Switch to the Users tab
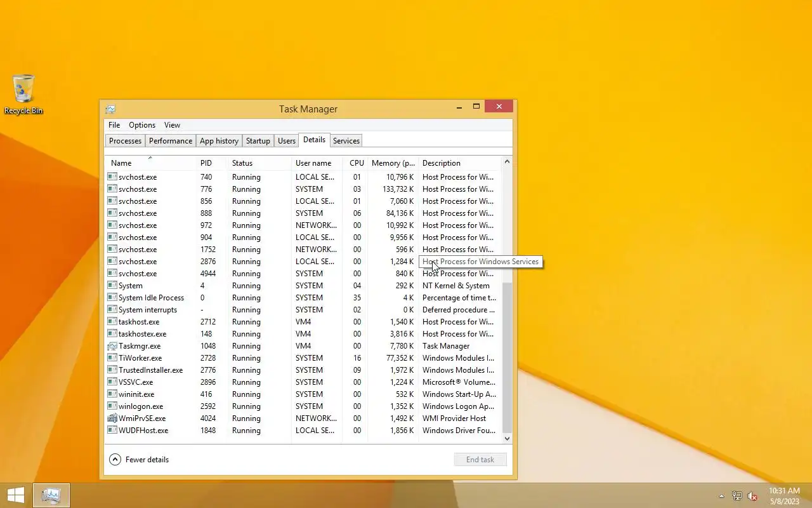Screen dimensions: 812x508 click(287, 141)
